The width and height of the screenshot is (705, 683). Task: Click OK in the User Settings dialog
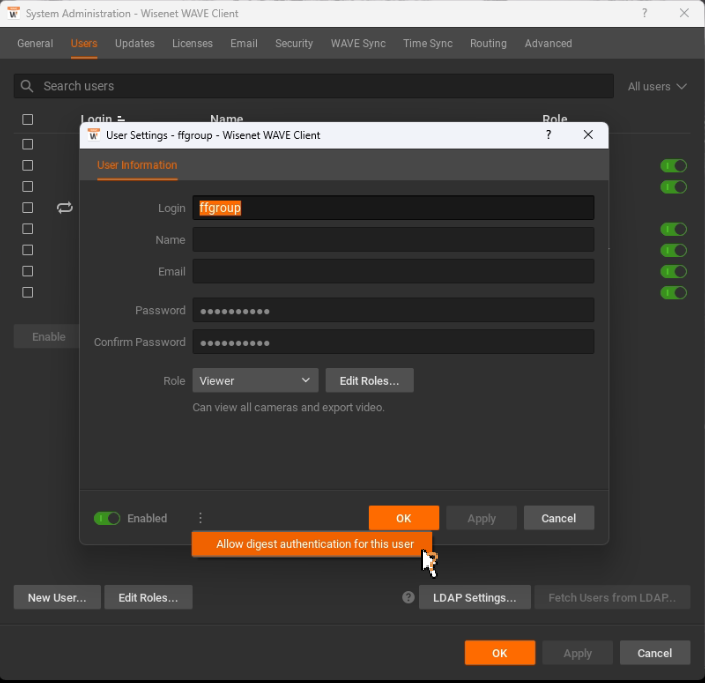404,518
